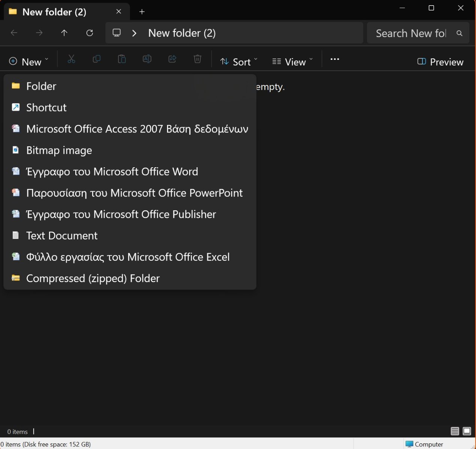Create a new Folder from menu
This screenshot has height=449, width=476.
[x=130, y=86]
